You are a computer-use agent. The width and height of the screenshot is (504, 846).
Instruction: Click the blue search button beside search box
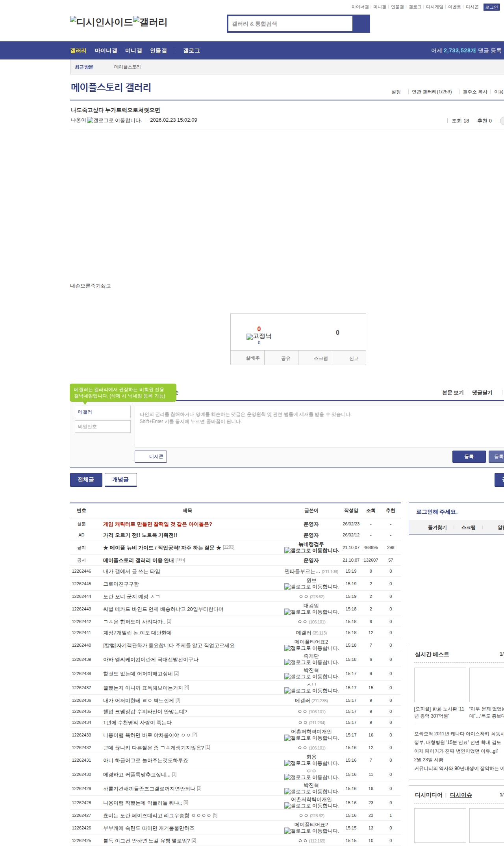point(361,24)
